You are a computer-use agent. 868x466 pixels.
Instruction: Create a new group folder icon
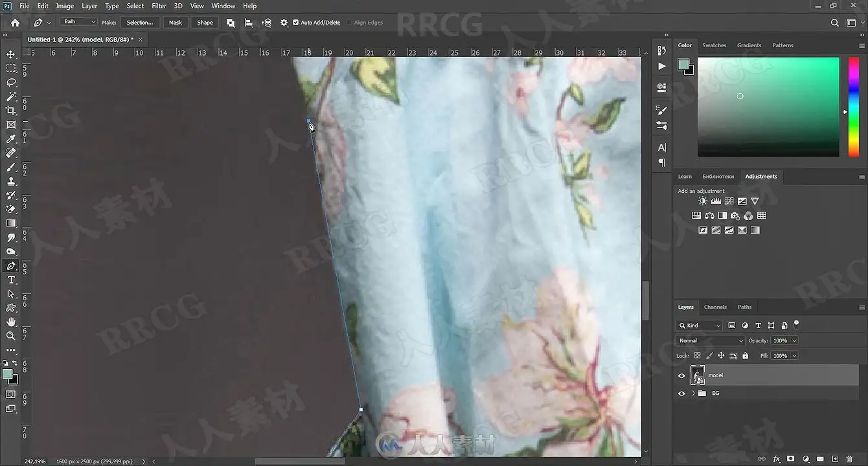820,459
